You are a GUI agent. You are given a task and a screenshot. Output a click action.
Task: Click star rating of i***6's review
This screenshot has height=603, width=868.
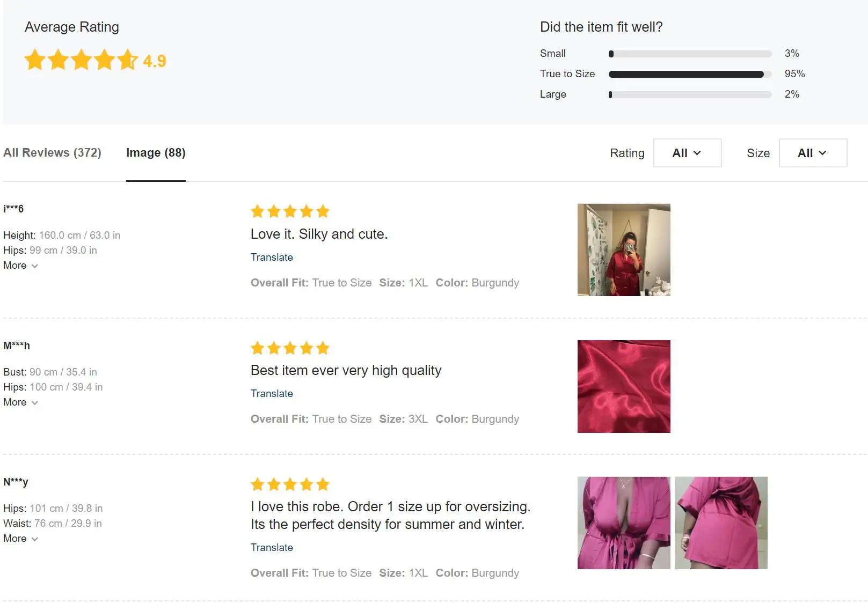point(290,211)
